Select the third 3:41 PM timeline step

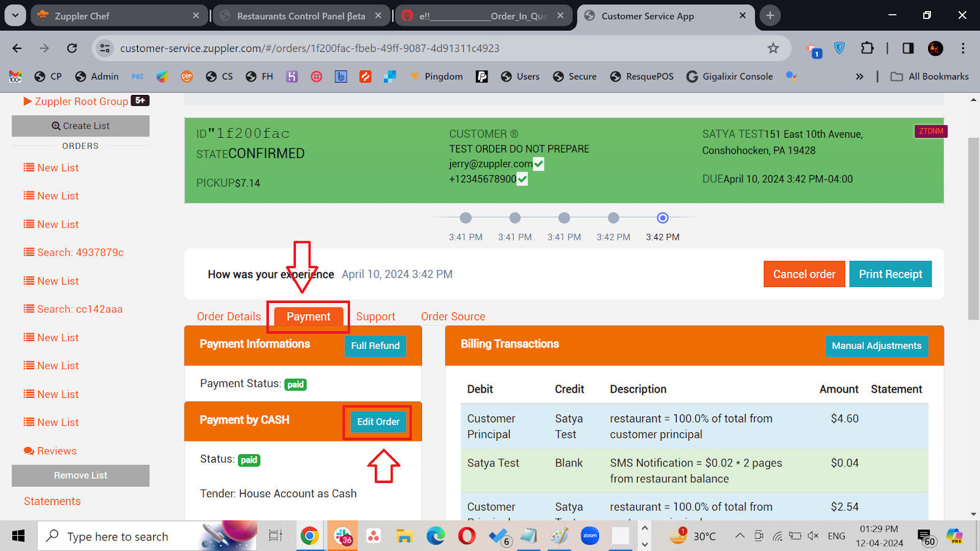click(564, 218)
